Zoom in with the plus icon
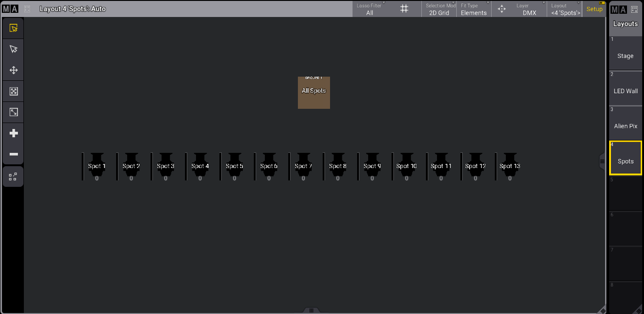The width and height of the screenshot is (644, 314). [13, 133]
